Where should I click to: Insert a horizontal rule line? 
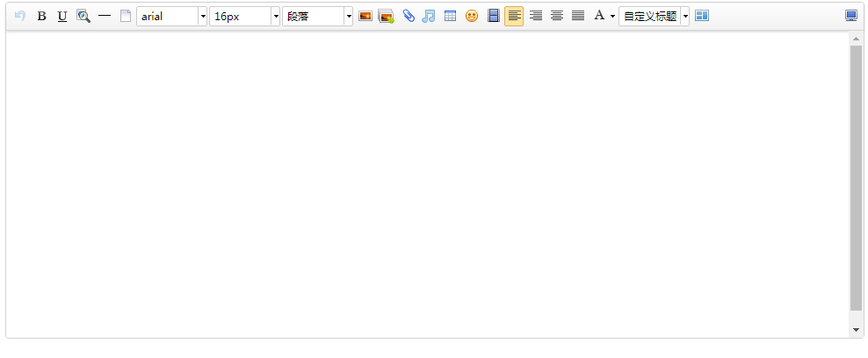tap(105, 16)
